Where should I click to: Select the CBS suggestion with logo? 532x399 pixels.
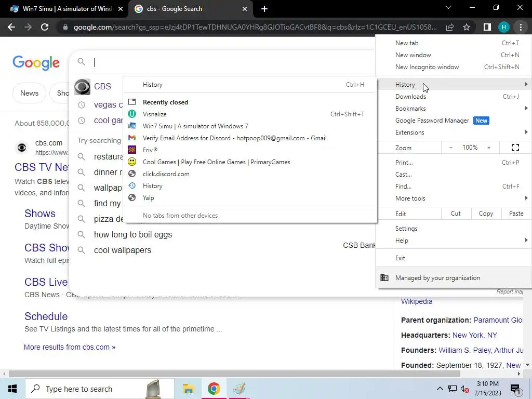[97, 87]
